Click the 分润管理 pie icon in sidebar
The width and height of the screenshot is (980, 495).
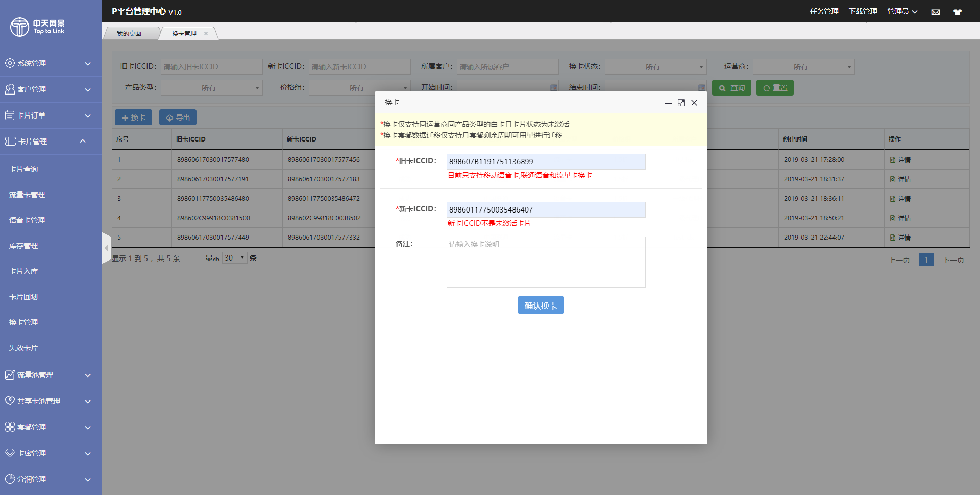coord(10,479)
